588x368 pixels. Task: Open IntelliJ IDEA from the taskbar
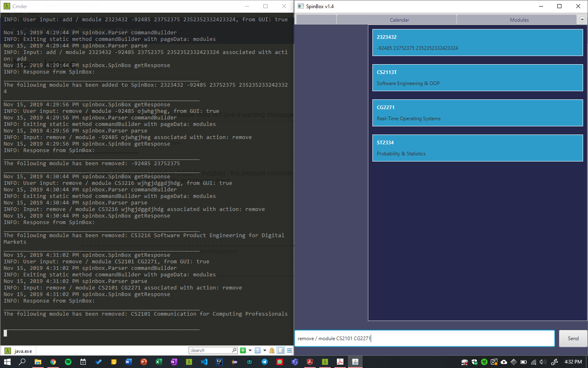coord(219,362)
